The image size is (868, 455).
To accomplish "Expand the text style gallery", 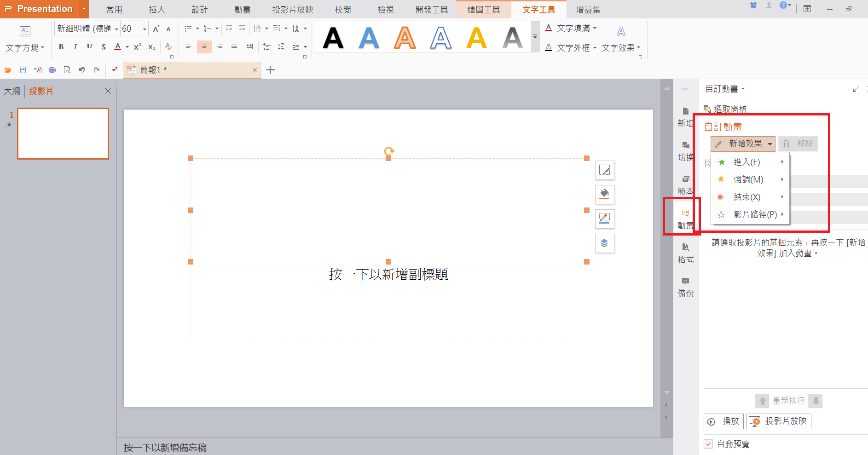I will click(535, 37).
